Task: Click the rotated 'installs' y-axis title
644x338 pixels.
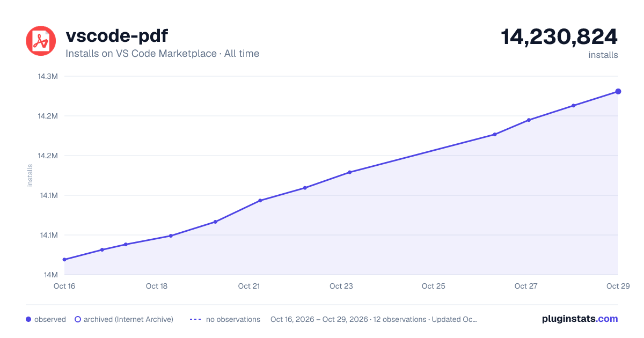Action: (30, 175)
